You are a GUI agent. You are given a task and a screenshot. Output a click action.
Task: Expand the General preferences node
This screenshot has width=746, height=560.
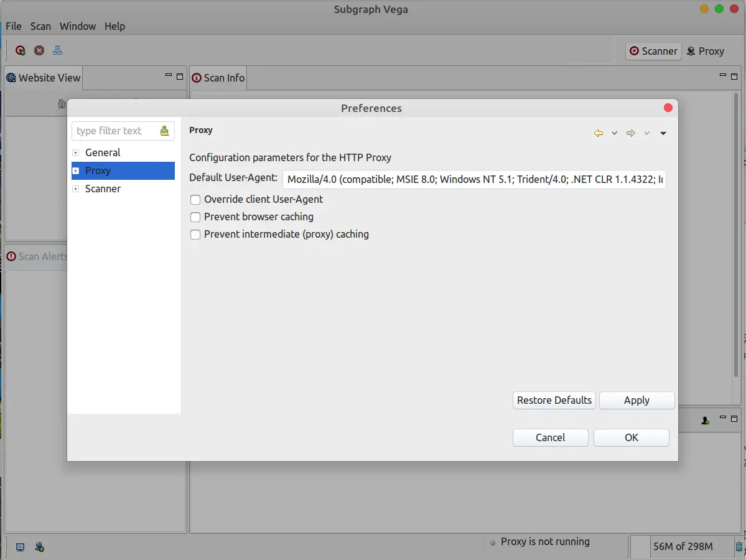pyautogui.click(x=75, y=152)
